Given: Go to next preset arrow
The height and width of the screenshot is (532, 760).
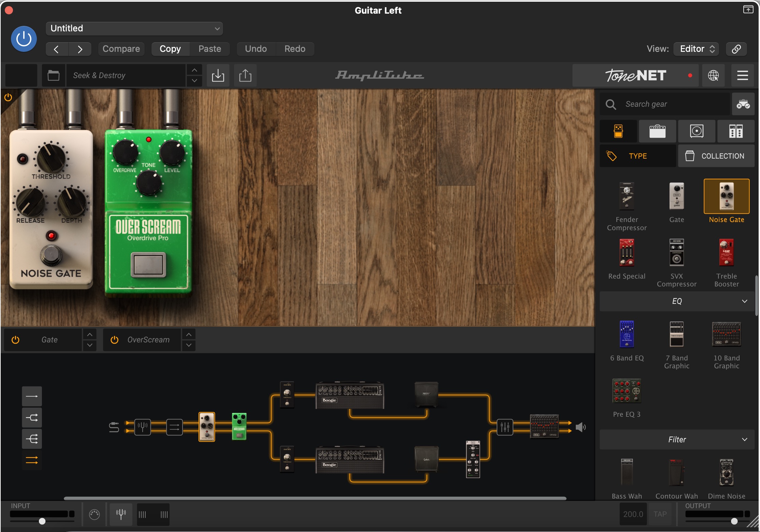Looking at the screenshot, I should point(80,49).
